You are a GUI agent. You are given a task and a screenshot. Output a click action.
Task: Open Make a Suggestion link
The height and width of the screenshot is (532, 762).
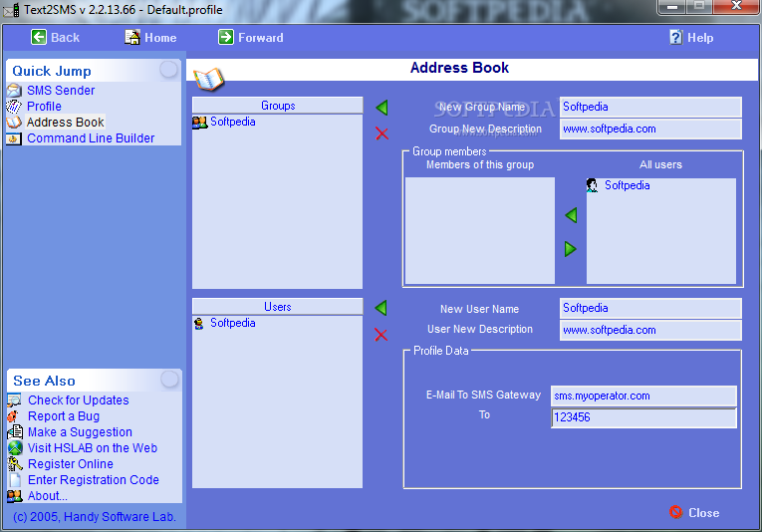pos(81,432)
